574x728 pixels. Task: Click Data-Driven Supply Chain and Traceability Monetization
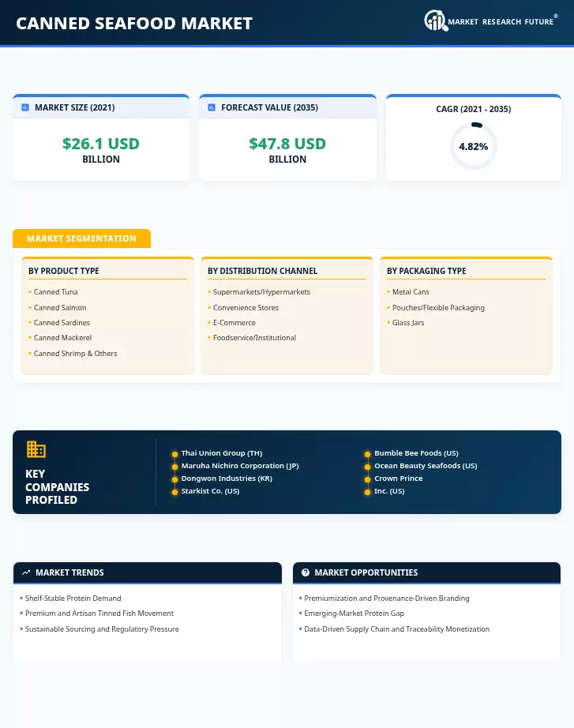click(x=396, y=629)
